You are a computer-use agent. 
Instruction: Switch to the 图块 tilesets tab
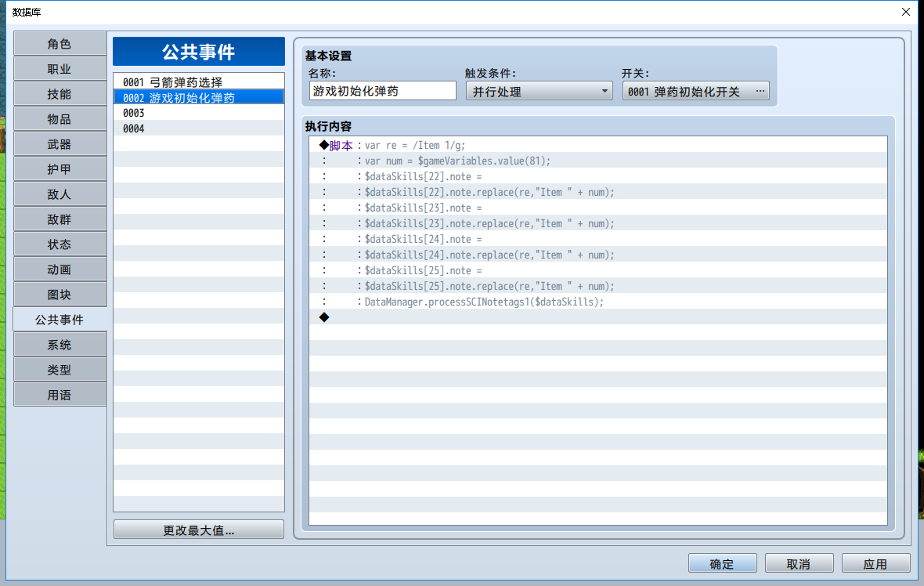pos(60,295)
